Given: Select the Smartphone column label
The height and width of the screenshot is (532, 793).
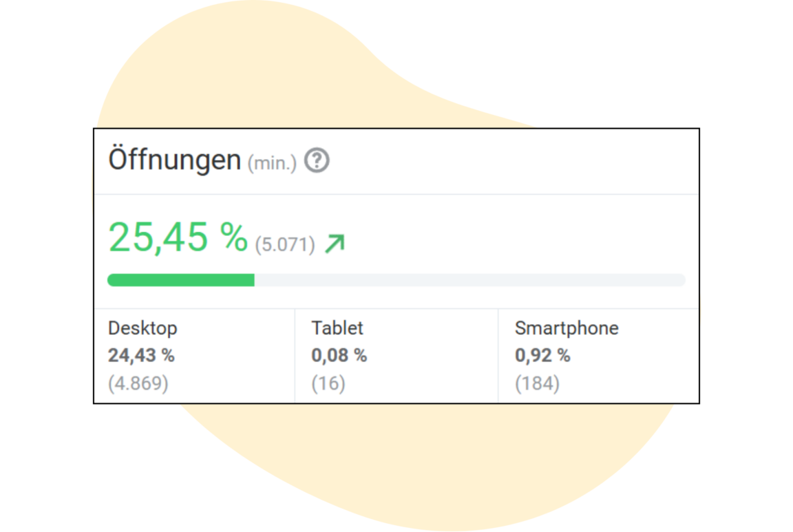Looking at the screenshot, I should coord(567,328).
